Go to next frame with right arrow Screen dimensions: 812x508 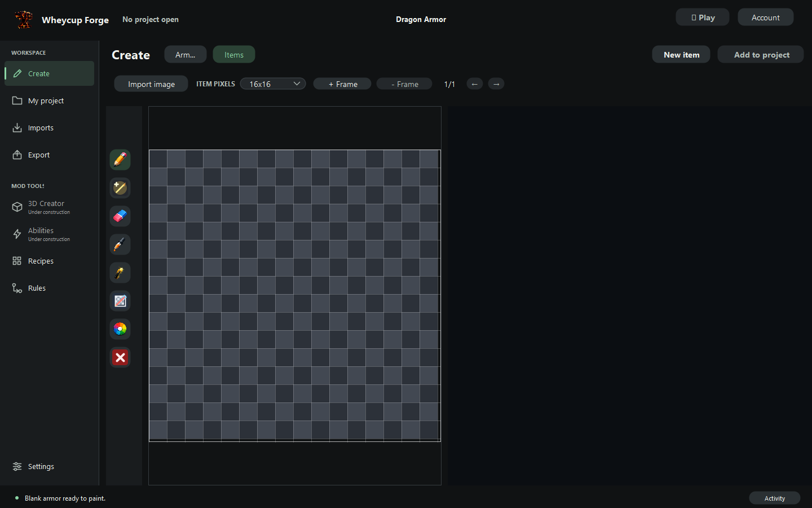click(x=496, y=84)
